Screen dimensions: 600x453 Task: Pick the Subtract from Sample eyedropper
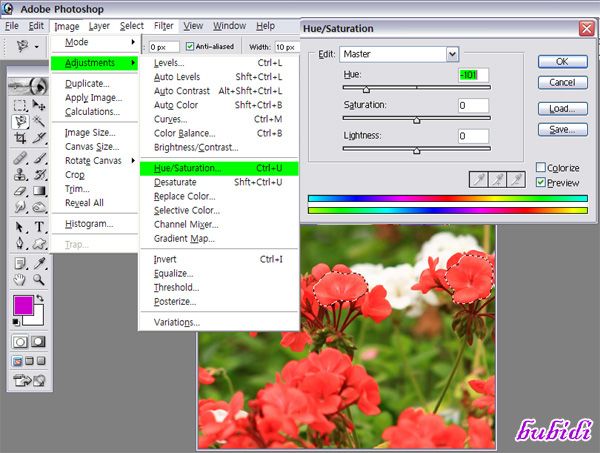515,179
